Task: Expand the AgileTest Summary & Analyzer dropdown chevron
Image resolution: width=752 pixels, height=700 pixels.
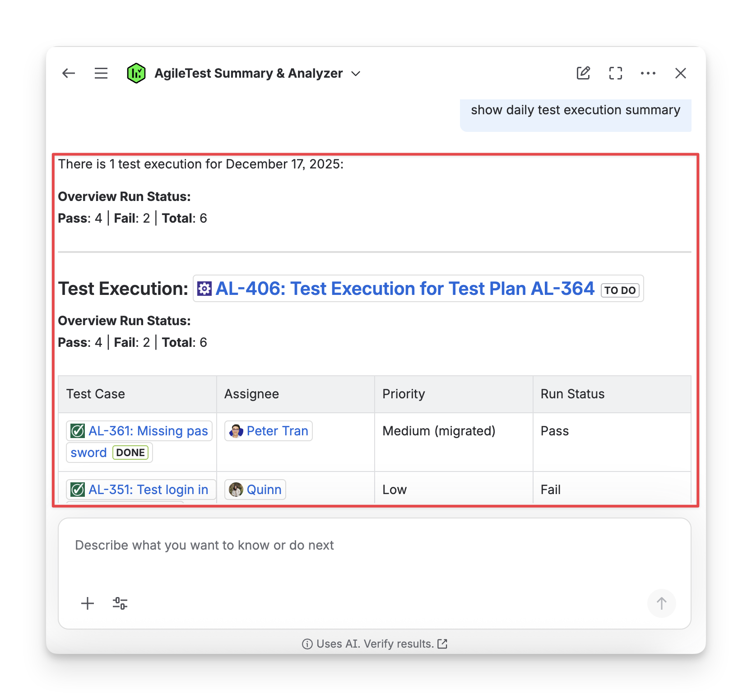Action: pos(356,74)
